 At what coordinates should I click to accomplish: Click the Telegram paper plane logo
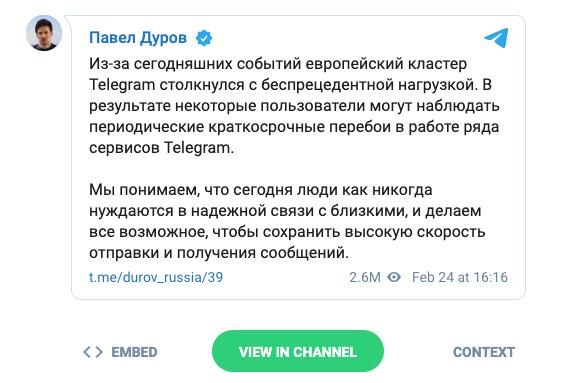point(497,38)
